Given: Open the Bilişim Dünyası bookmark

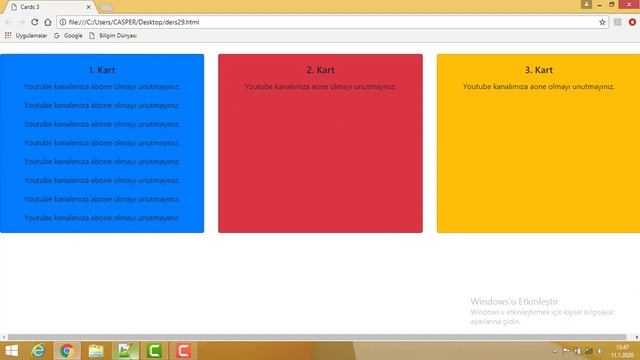Looking at the screenshot, I should pos(113,36).
